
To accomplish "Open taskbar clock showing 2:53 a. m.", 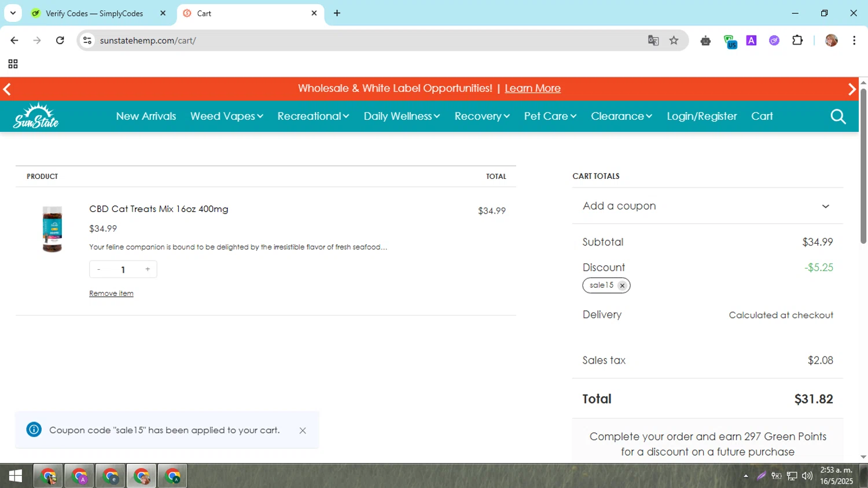I will 836,476.
